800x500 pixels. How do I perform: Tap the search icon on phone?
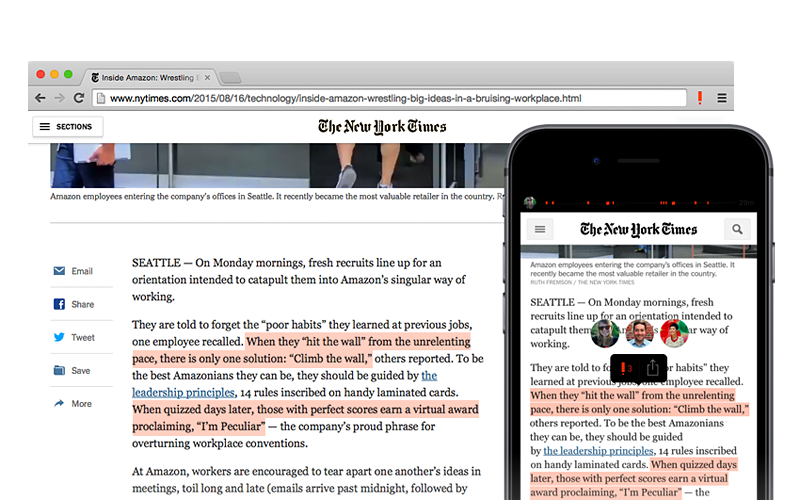click(737, 229)
